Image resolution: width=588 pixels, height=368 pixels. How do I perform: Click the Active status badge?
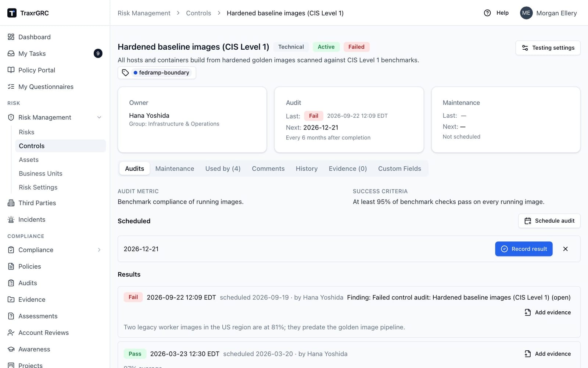pyautogui.click(x=326, y=47)
